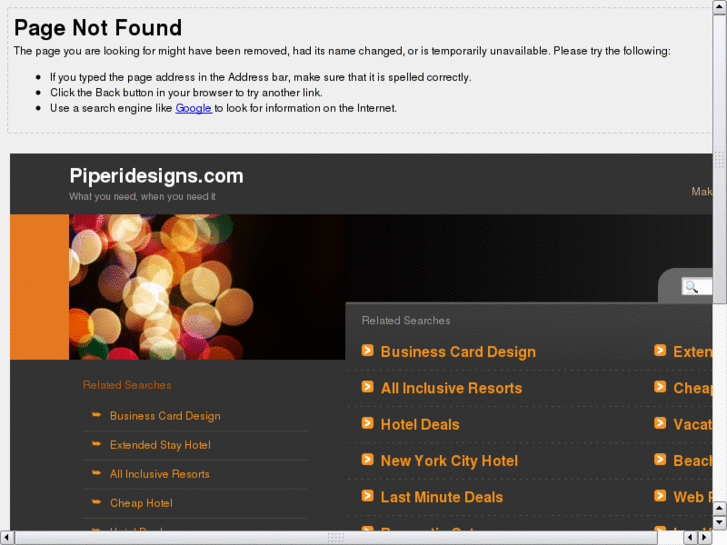Click the arrow icon beside the 'Web' link

point(660,496)
